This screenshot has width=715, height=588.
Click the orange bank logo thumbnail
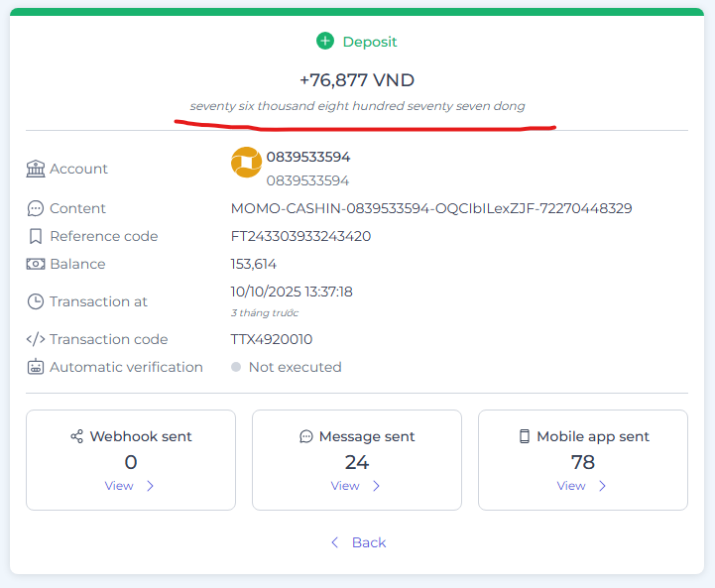pos(246,163)
